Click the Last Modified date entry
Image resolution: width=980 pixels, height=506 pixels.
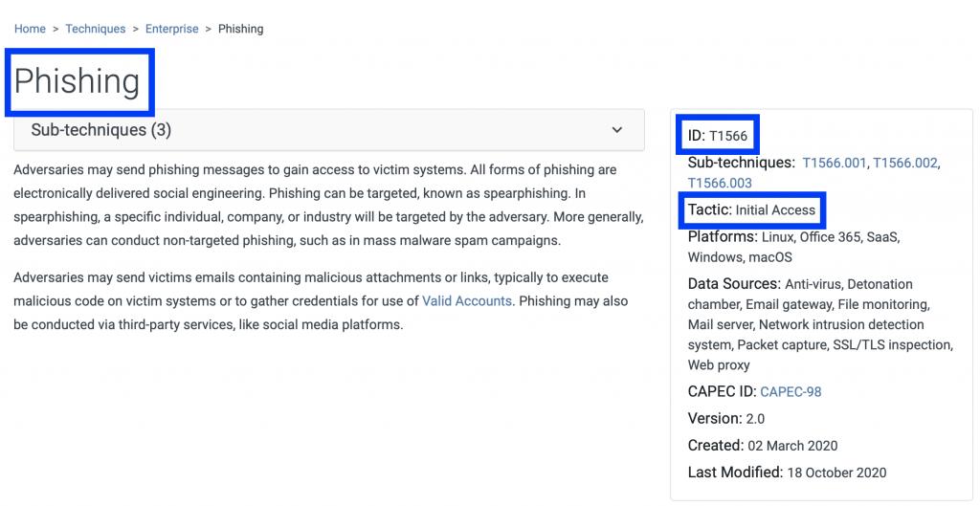787,473
